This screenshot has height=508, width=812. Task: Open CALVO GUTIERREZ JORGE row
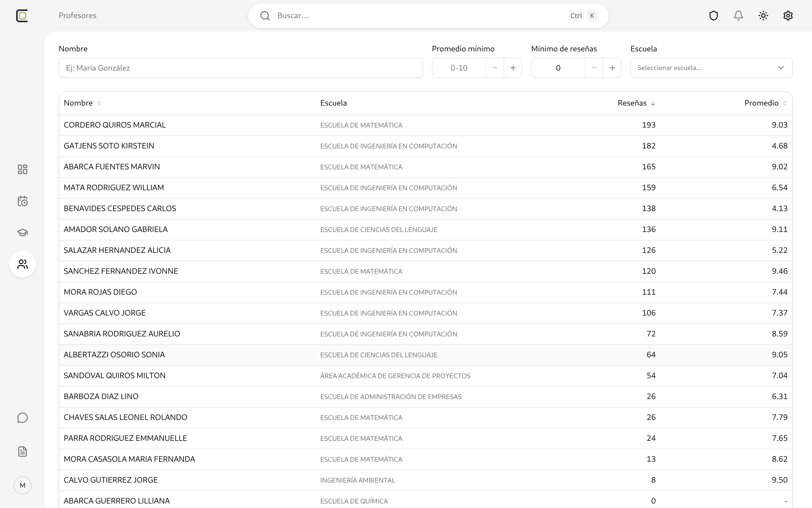[x=425, y=480]
